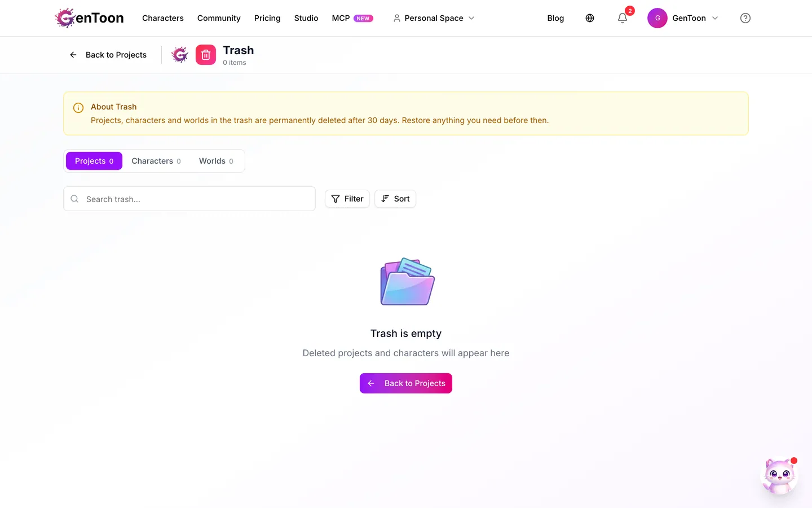Screen dimensions: 812x508
Task: Click the info icon in About Trash banner
Action: pos(78,108)
